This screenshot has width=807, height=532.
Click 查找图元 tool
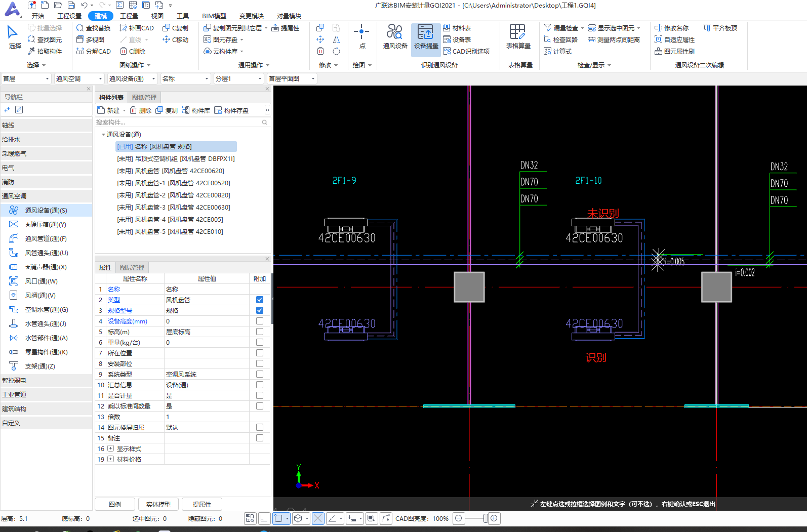[45, 39]
